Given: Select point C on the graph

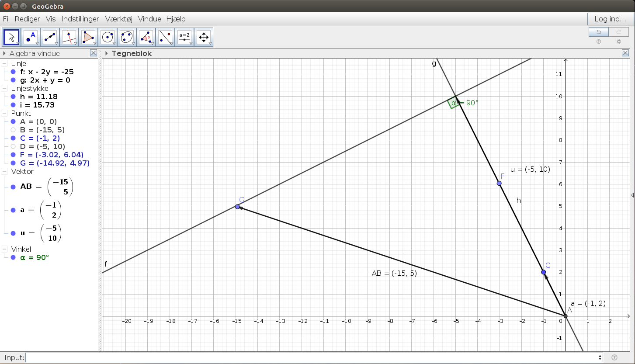Looking at the screenshot, I should [x=544, y=272].
